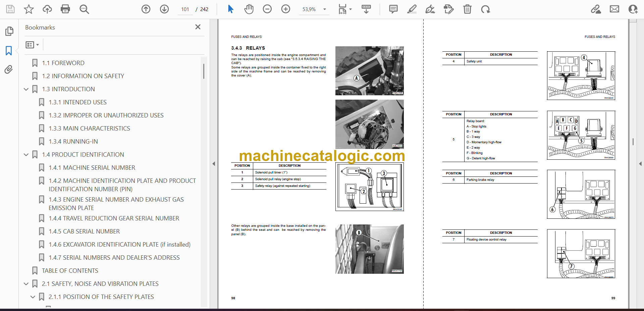Click the panel B photo behind seat
The height and width of the screenshot is (311, 644).
click(x=369, y=249)
